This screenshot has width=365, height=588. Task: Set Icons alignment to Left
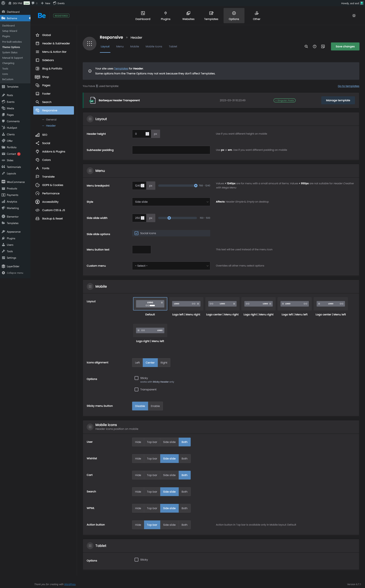137,362
